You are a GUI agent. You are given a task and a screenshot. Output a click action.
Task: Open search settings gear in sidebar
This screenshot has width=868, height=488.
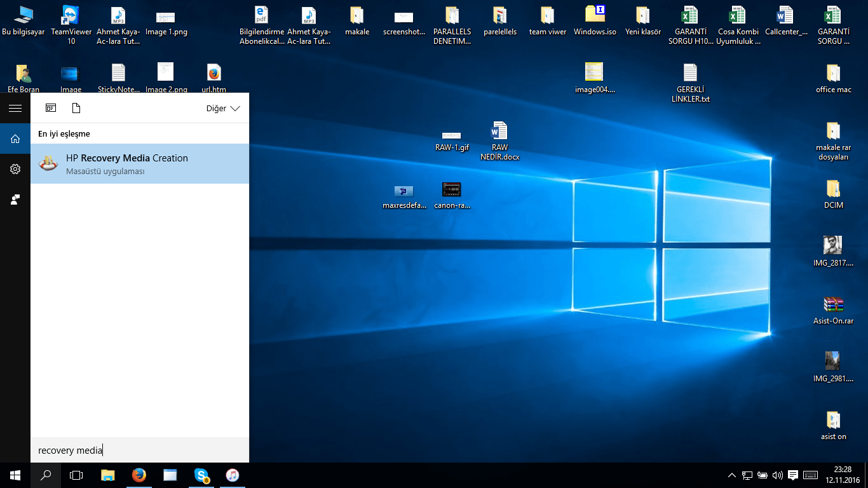pyautogui.click(x=15, y=169)
